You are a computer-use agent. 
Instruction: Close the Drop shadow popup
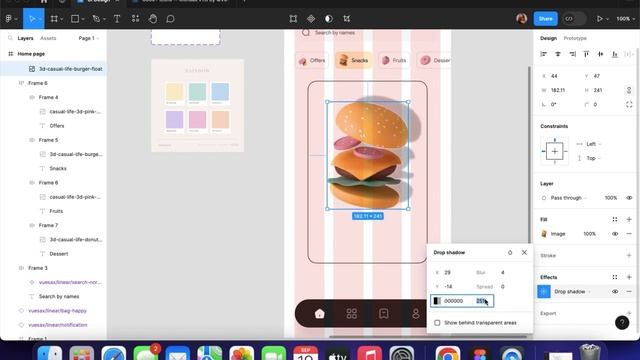524,253
